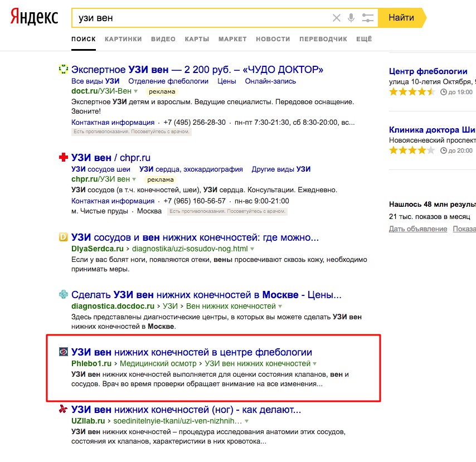Screen dimensions: 476x462
Task: Click the doct.ru green favicon
Action: pos(63,69)
